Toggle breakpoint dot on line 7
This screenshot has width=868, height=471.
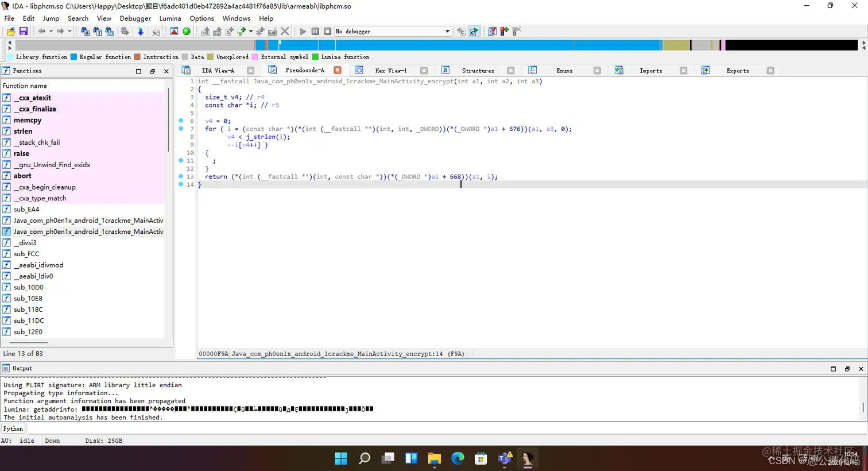[x=181, y=129]
